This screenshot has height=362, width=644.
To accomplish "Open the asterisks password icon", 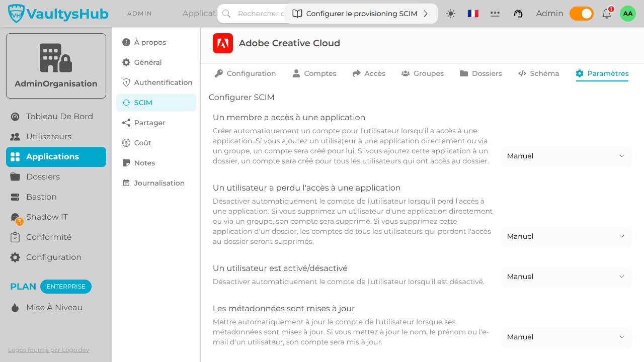I will tap(495, 14).
